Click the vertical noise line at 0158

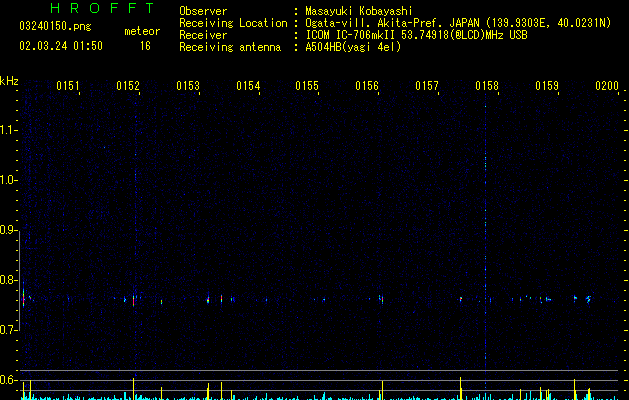click(x=485, y=241)
